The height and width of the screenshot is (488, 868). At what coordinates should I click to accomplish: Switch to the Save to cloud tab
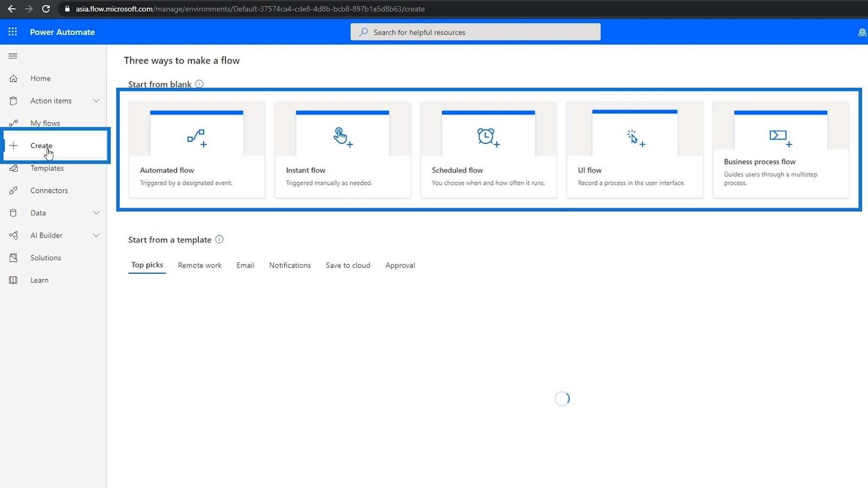pos(348,265)
